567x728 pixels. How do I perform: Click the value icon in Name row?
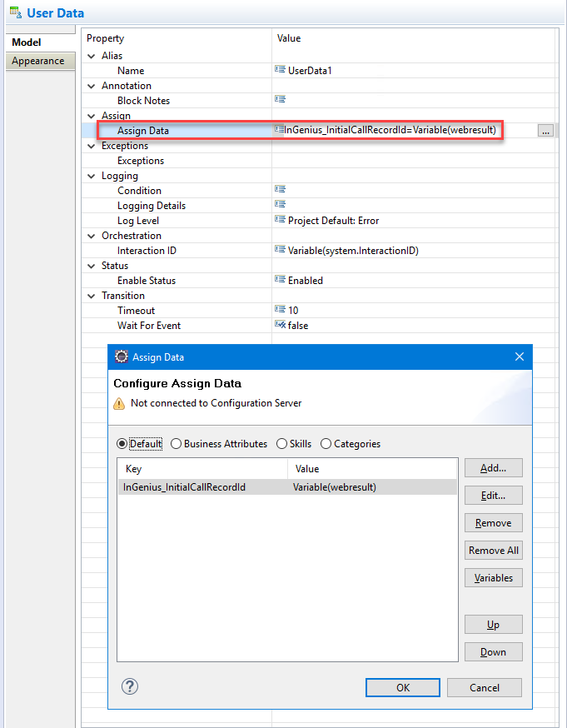point(280,71)
